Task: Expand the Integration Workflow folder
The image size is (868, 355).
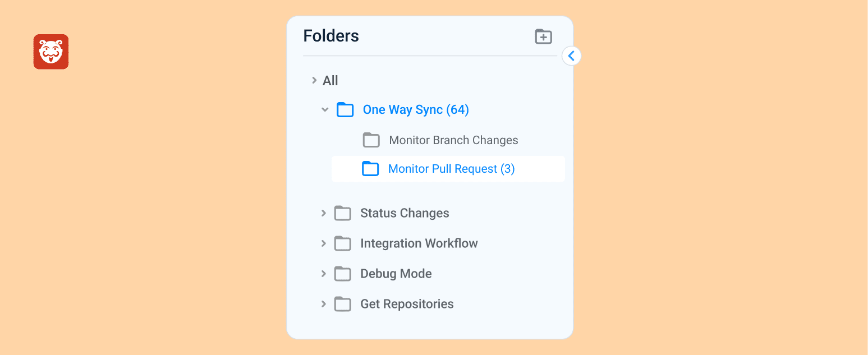Action: (324, 243)
